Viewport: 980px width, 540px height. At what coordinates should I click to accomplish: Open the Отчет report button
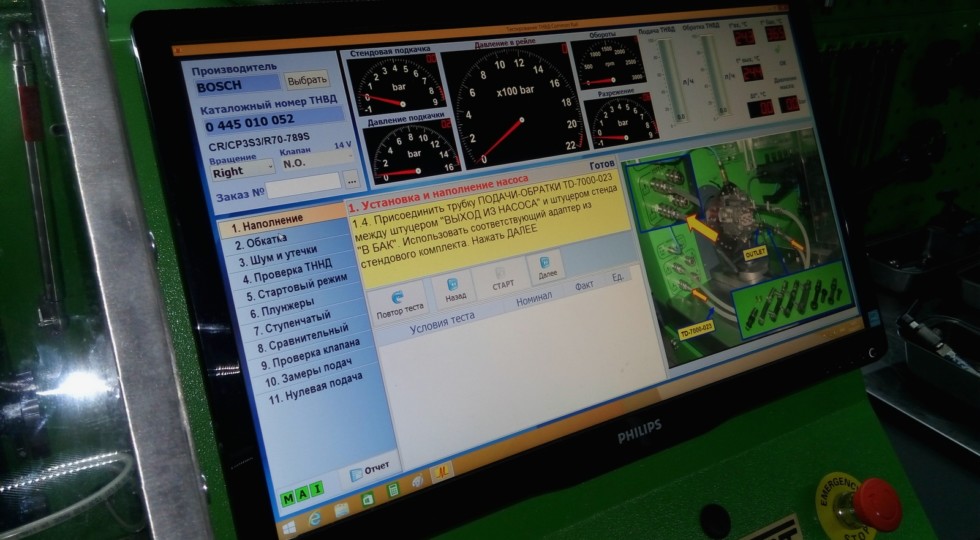[370, 470]
